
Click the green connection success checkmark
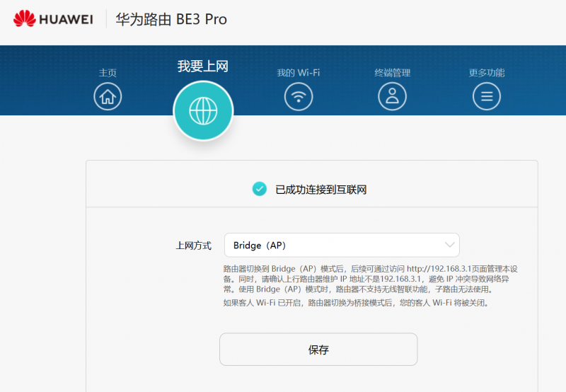click(259, 189)
